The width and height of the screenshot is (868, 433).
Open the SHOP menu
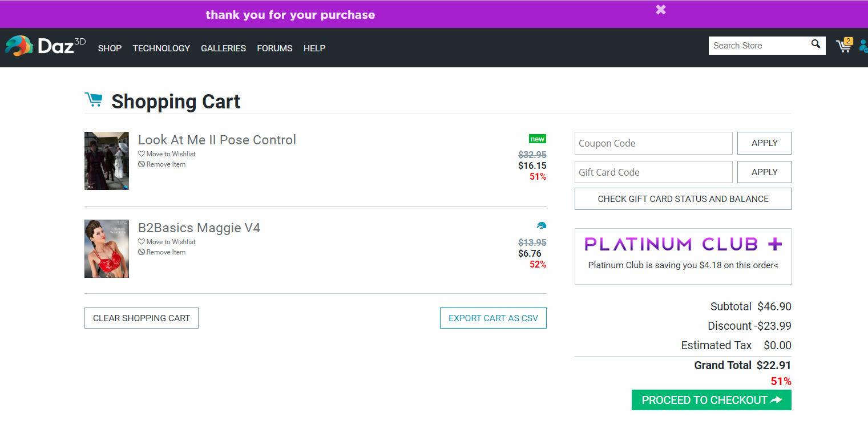(110, 48)
